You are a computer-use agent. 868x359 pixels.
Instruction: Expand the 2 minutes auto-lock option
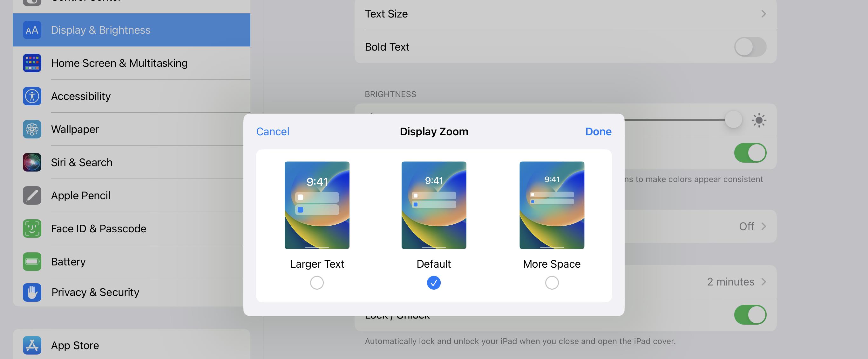click(763, 282)
